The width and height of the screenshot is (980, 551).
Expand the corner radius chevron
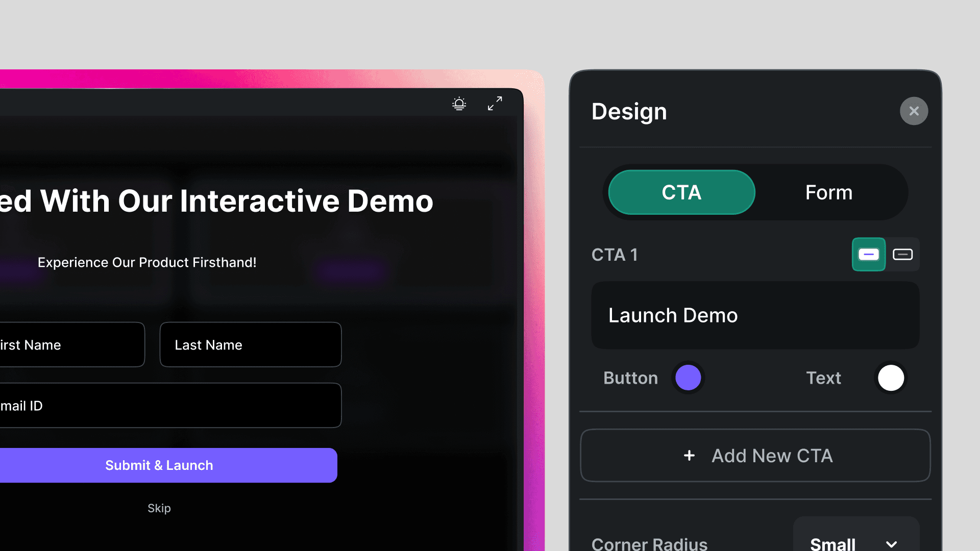(x=891, y=544)
